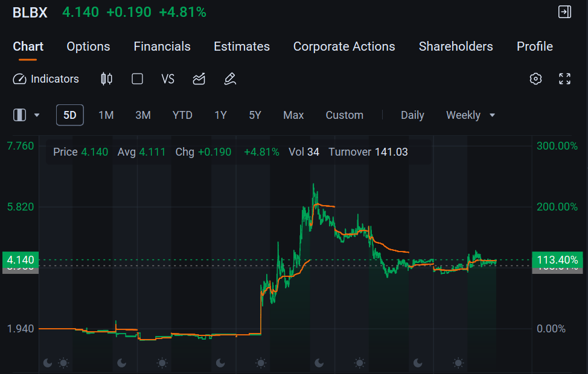Select the 5D time range
Viewport: 588px width, 374px height.
click(70, 115)
